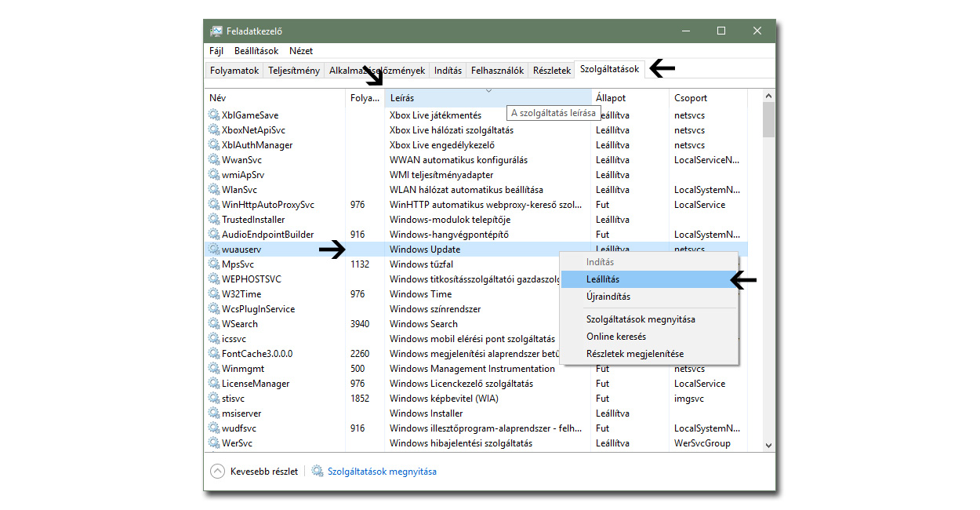The width and height of the screenshot is (980, 510).
Task: Click the icon beside msiserver service
Action: [214, 413]
